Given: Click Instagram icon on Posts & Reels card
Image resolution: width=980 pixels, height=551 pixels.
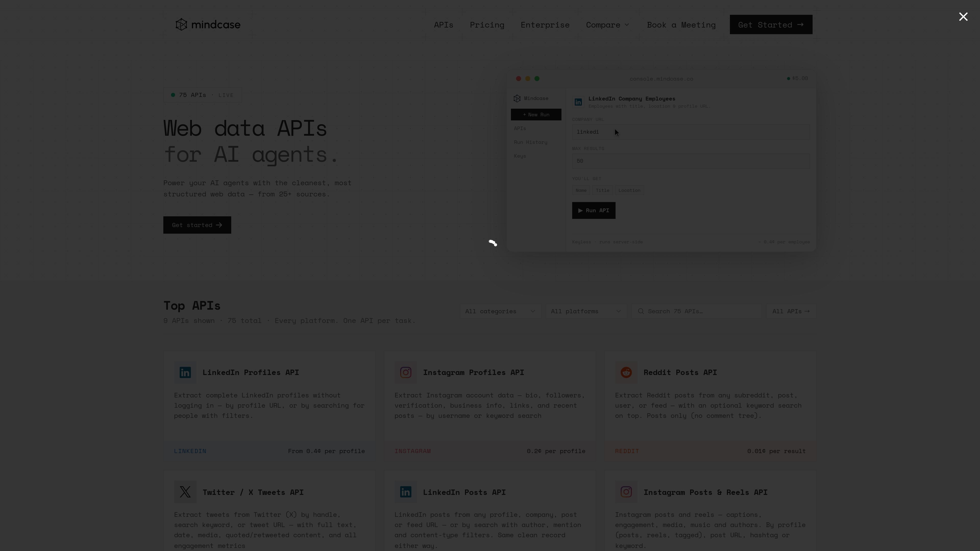Looking at the screenshot, I should click(626, 492).
